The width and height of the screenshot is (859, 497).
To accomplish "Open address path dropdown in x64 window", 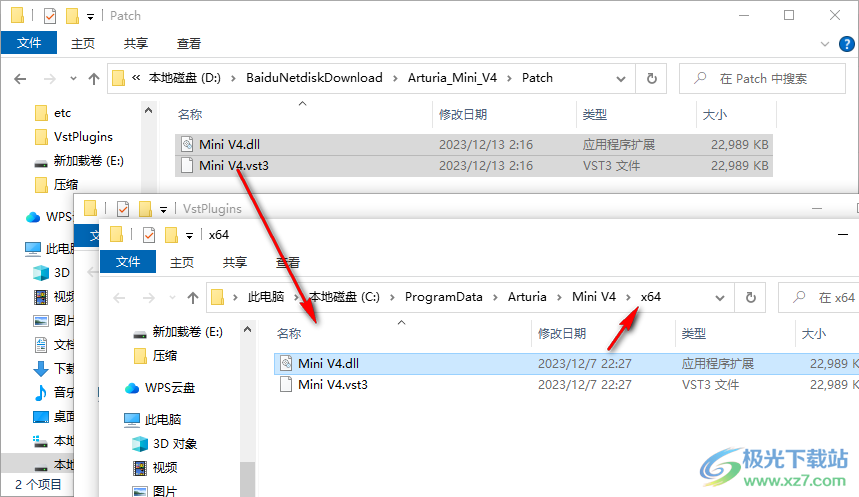I will pos(721,297).
